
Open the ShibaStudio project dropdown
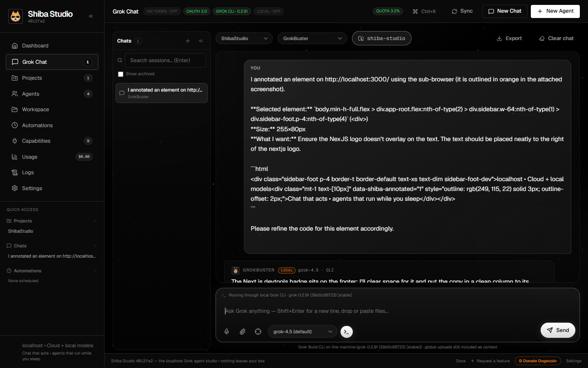click(244, 38)
